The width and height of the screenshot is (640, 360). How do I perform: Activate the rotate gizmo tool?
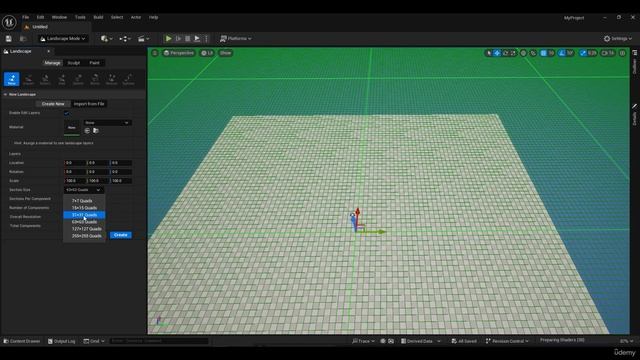click(x=505, y=53)
